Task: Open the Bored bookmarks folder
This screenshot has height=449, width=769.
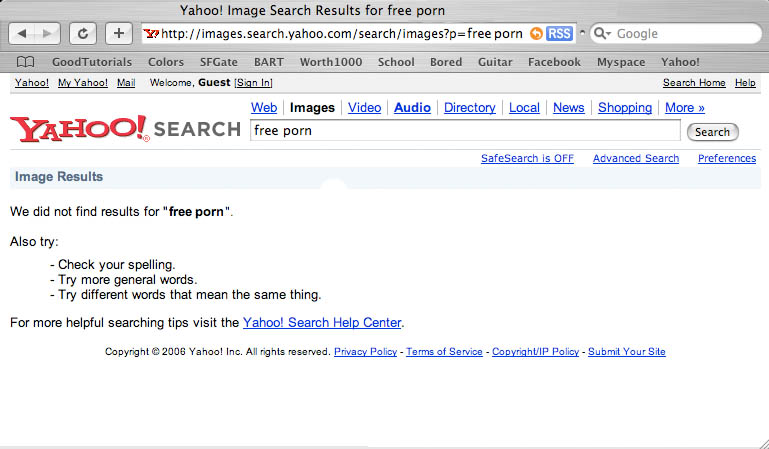Action: 446,62
